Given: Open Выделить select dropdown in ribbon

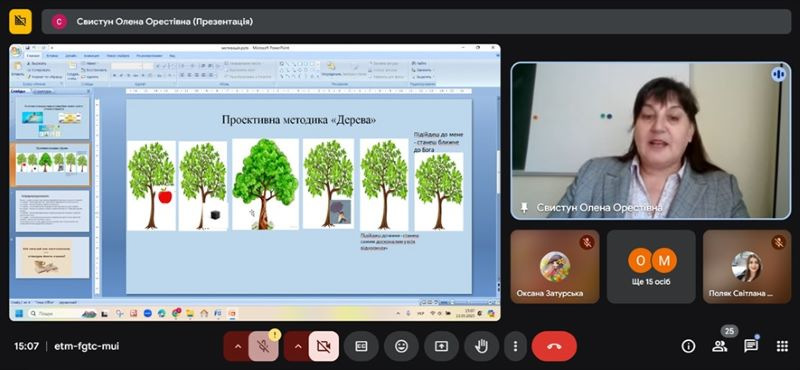Looking at the screenshot, I should point(422,76).
